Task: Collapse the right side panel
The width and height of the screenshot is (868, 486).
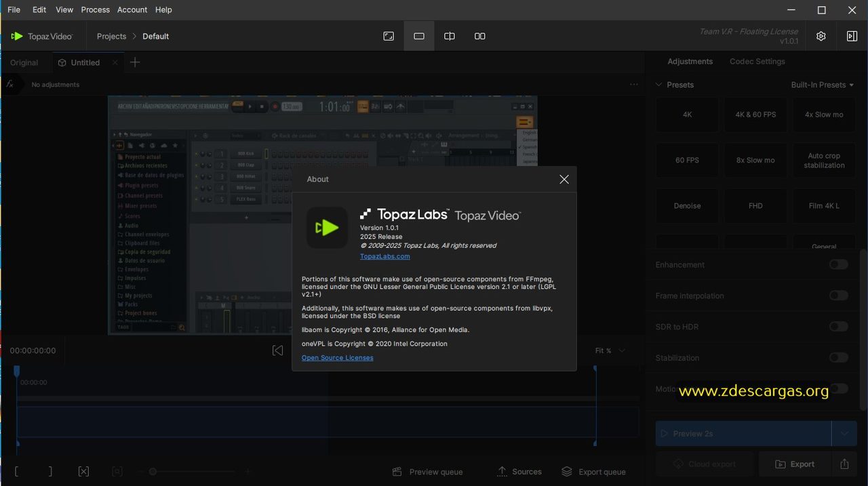Action: (x=852, y=36)
